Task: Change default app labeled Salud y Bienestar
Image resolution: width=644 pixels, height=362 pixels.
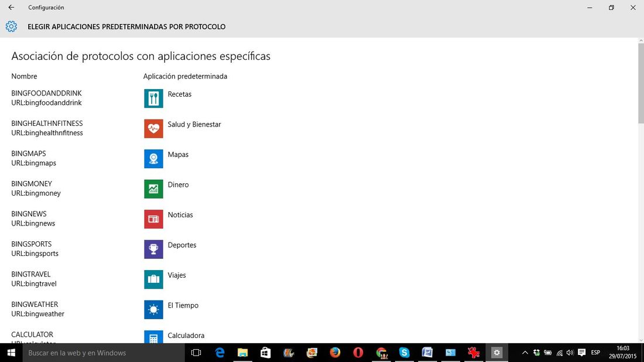Action: pyautogui.click(x=194, y=124)
